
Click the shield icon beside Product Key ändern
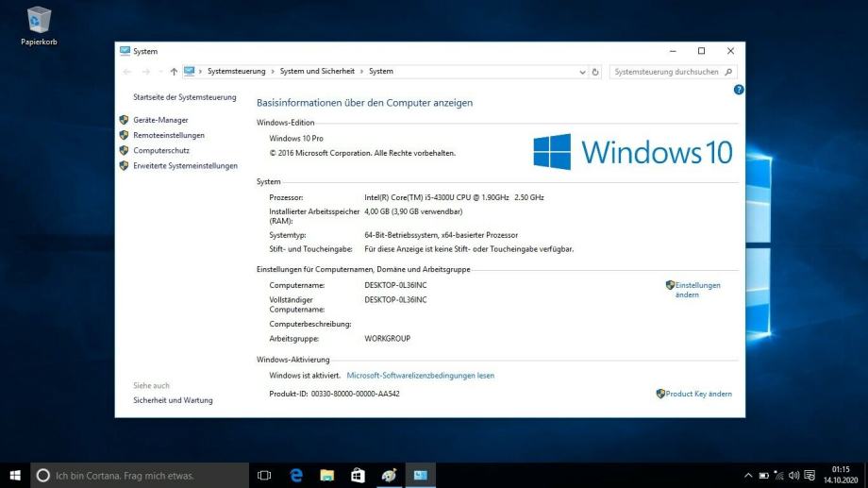[660, 394]
